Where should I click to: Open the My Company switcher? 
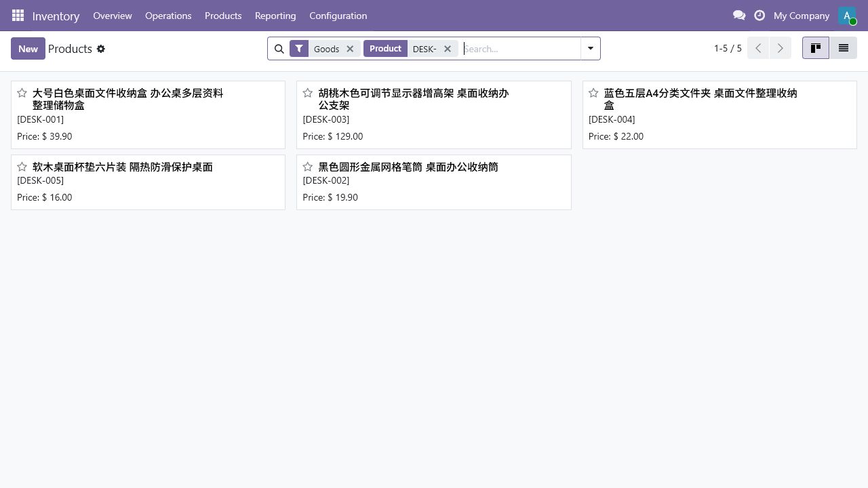[x=802, y=16]
